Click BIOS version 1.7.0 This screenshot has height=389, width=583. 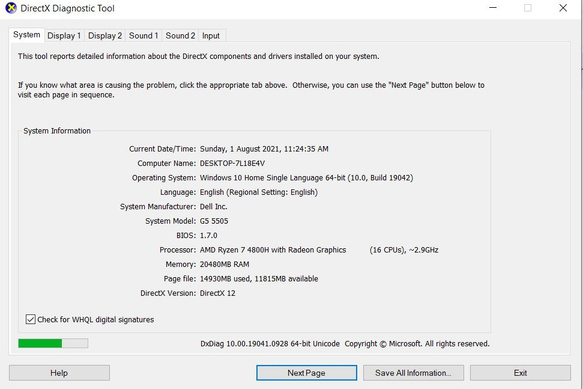(209, 235)
